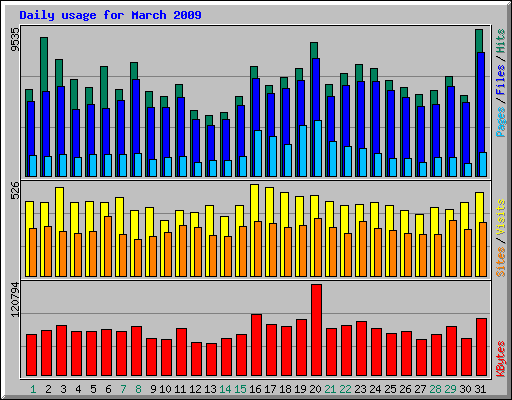
Task: Click day label 29 on the x-axis
Action: point(450,389)
